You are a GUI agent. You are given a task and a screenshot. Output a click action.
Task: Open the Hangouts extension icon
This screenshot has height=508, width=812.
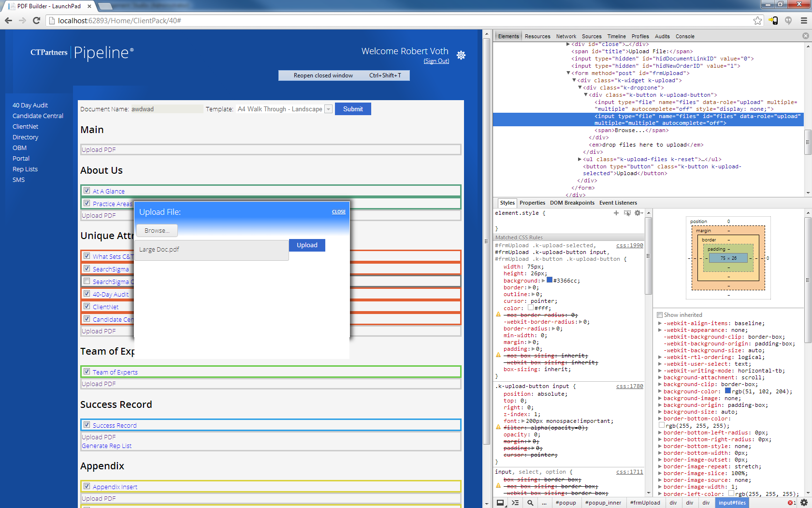(788, 20)
